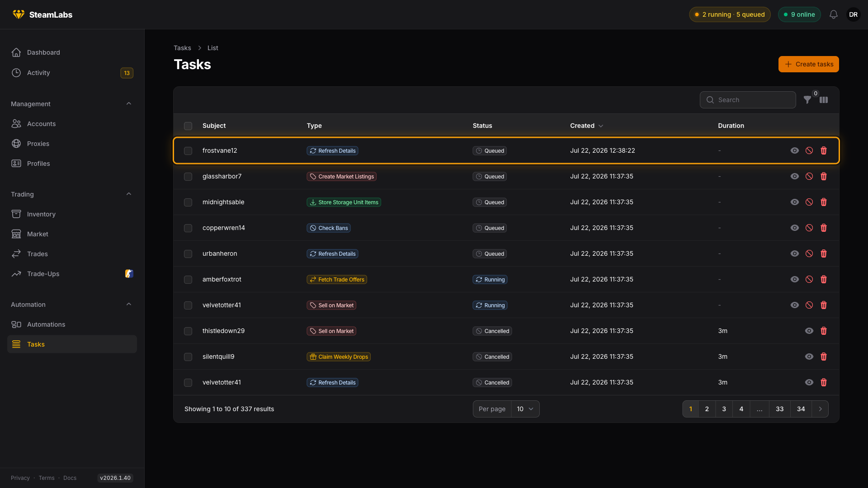Click the Tasks breadcrumb link
Screen dimensions: 868x488
click(x=182, y=48)
